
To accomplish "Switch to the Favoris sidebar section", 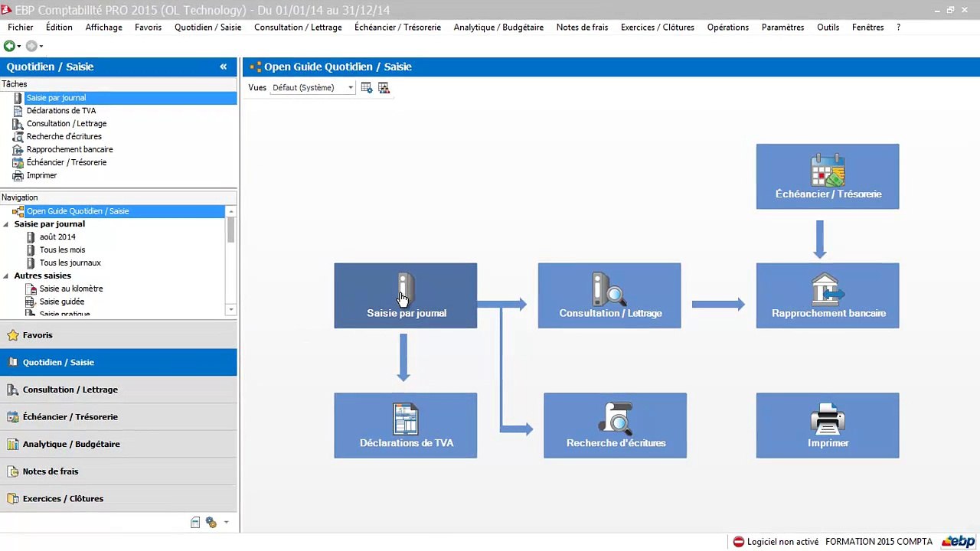I will point(119,335).
